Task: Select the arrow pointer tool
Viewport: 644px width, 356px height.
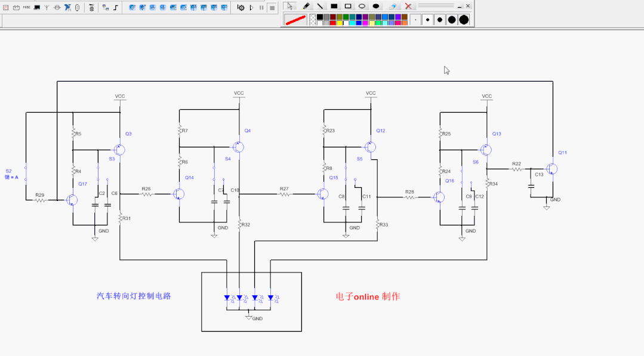Action: click(x=289, y=7)
